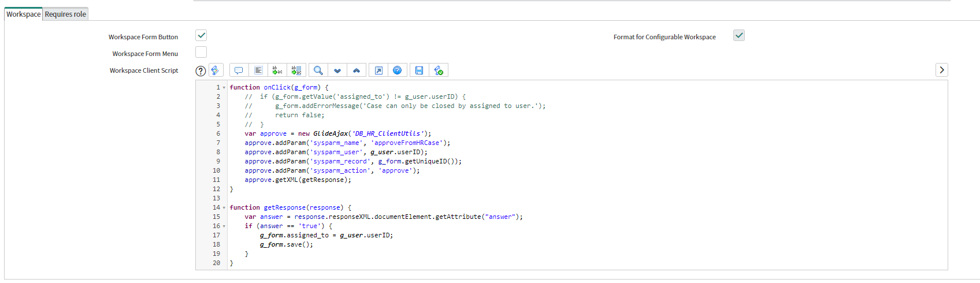Screen dimensions: 980x283
Task: Select the Workspace tab
Action: point(24,14)
